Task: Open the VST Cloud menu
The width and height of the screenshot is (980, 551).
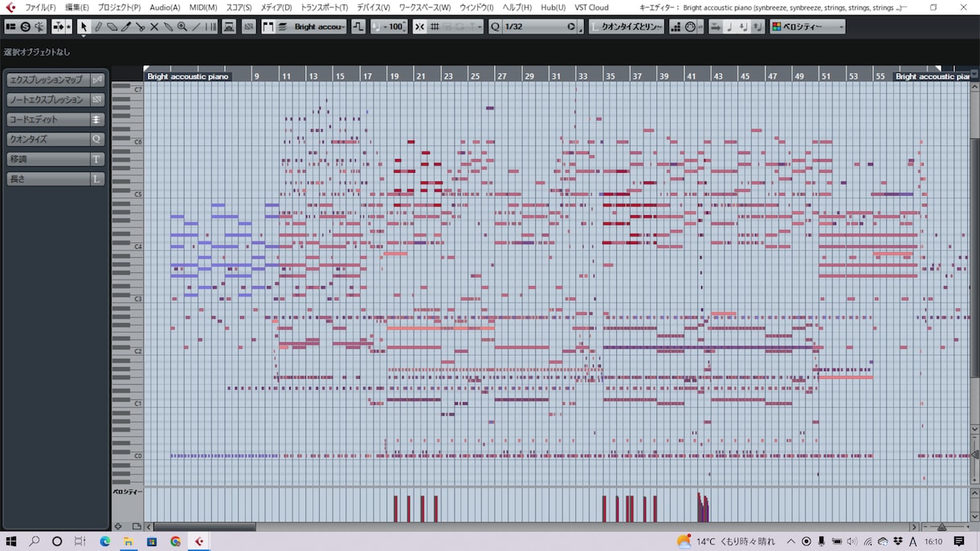Action: pyautogui.click(x=591, y=7)
